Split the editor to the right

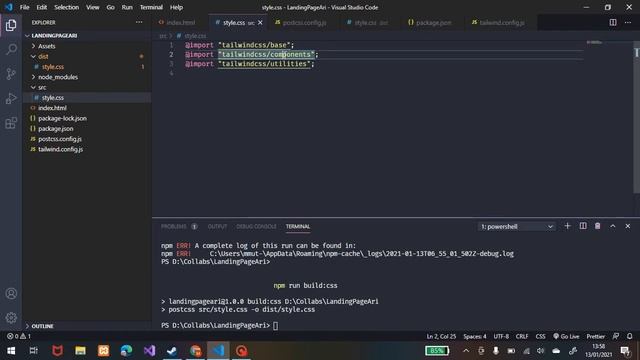click(613, 22)
